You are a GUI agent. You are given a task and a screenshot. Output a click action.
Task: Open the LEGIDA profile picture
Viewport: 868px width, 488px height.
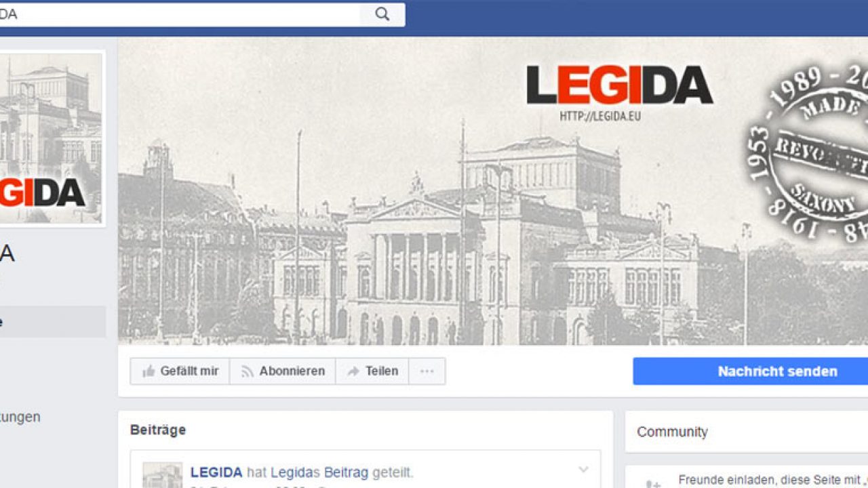(x=51, y=138)
